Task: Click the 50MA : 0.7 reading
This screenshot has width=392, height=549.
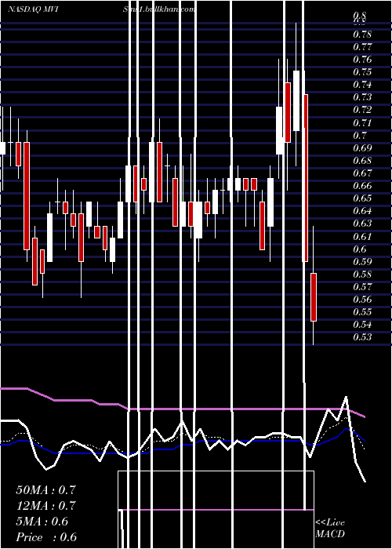Action: 45,490
